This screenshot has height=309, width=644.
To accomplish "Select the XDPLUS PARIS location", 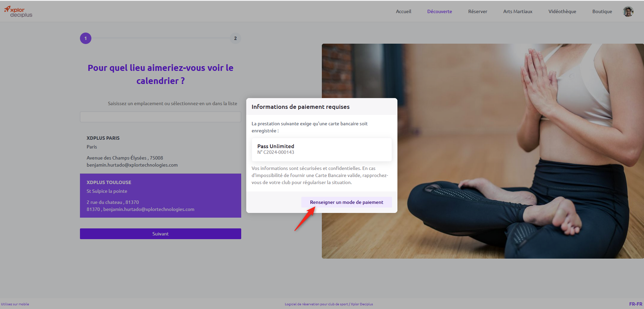I will [161, 151].
